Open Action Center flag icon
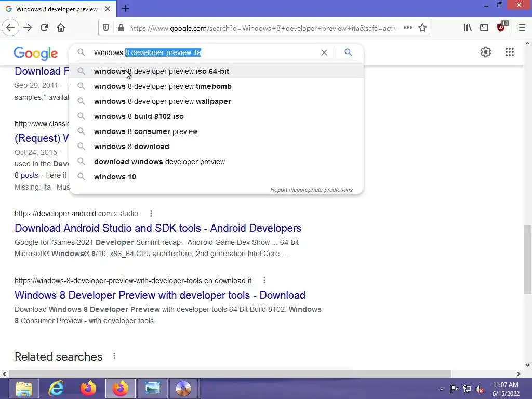Image resolution: width=532 pixels, height=399 pixels. coord(454,389)
